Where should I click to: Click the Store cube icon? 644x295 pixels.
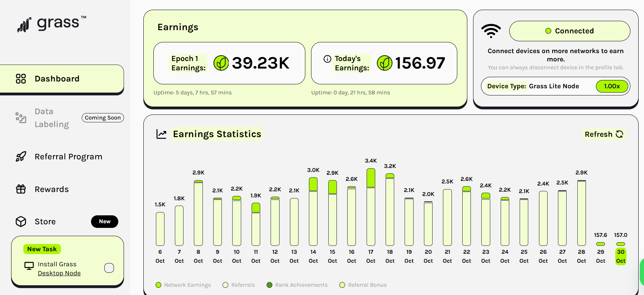[21, 221]
